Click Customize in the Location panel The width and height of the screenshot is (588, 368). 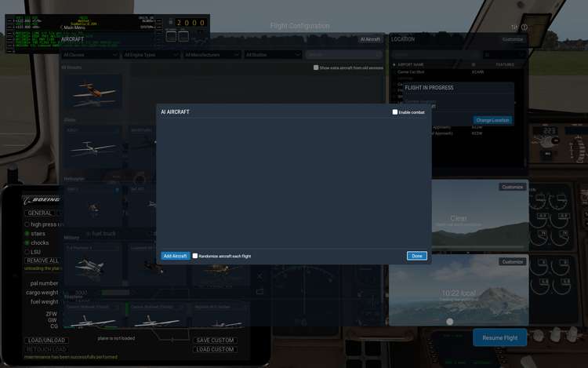pyautogui.click(x=512, y=39)
